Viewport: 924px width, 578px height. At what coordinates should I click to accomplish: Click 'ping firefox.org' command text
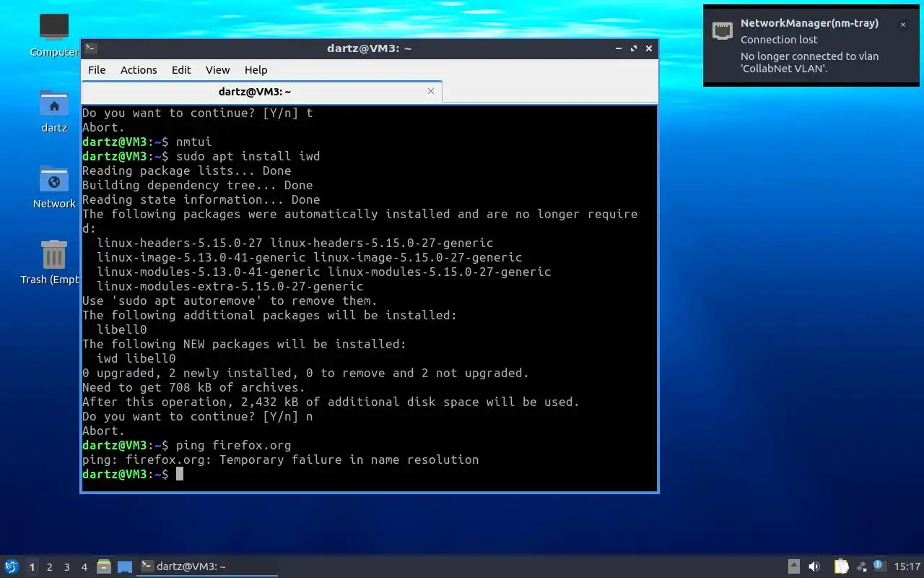point(233,445)
